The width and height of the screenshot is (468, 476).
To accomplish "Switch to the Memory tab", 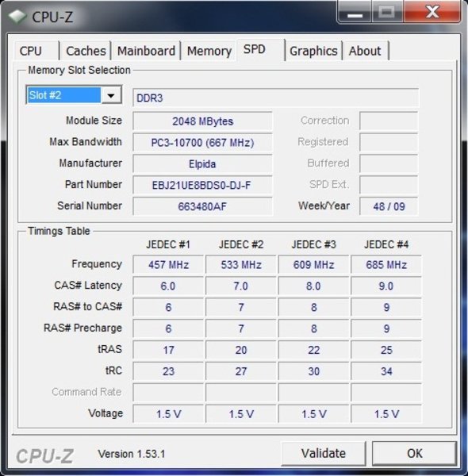I will coord(209,51).
